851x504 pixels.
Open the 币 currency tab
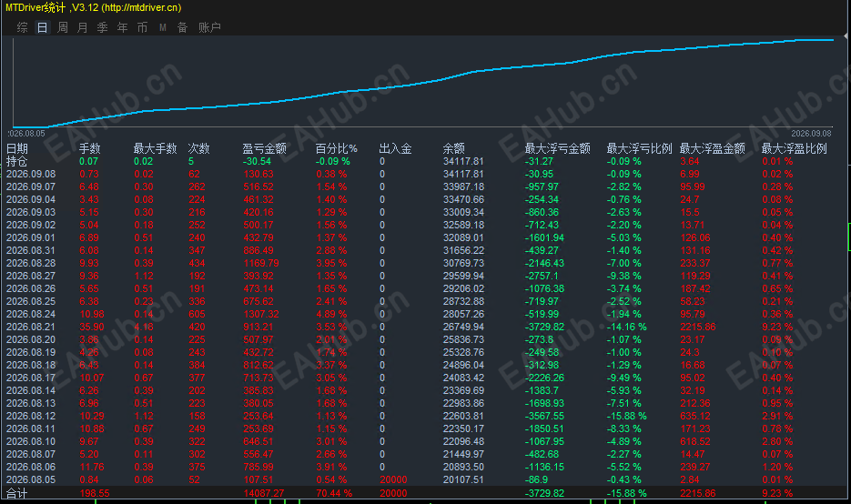142,27
